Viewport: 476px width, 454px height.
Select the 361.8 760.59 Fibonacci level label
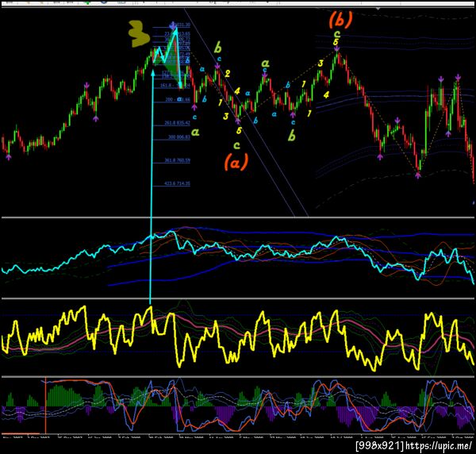tap(177, 160)
